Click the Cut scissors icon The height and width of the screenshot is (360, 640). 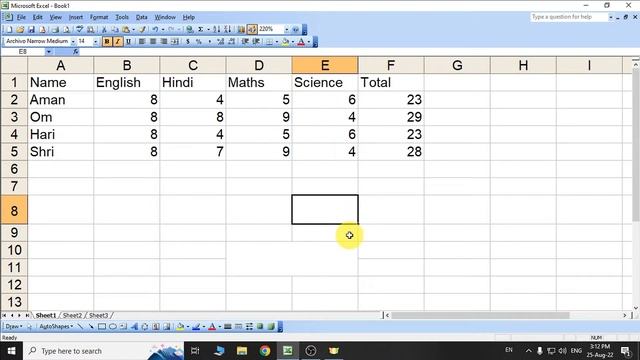point(104,29)
